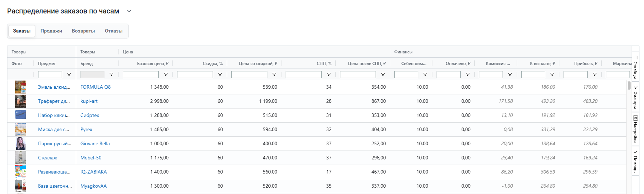This screenshot has height=194, width=644.
Task: Open the FORMULA Q8 brand link
Action: pos(95,87)
